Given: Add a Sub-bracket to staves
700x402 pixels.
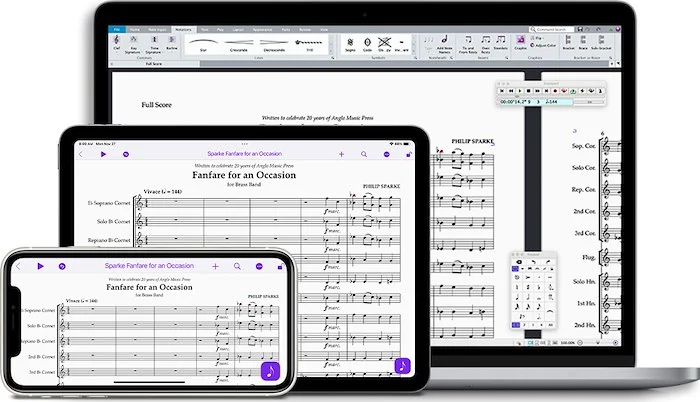Looking at the screenshot, I should click(x=601, y=43).
